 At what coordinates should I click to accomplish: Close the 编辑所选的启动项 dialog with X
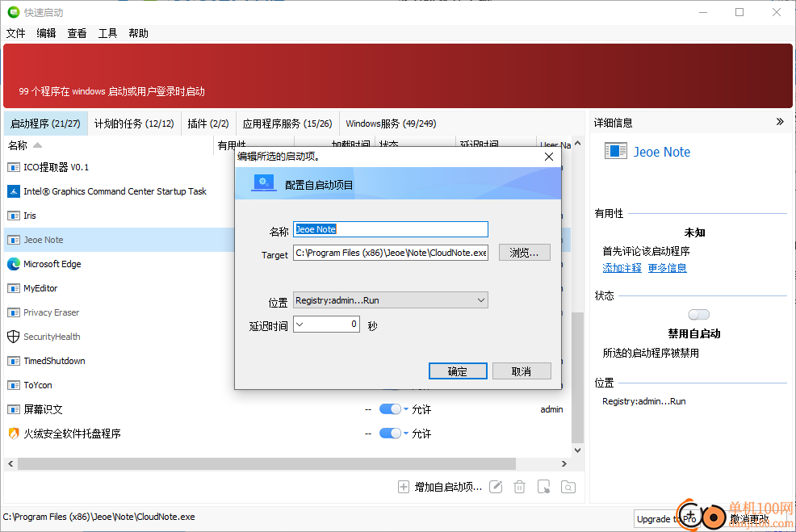click(x=549, y=157)
